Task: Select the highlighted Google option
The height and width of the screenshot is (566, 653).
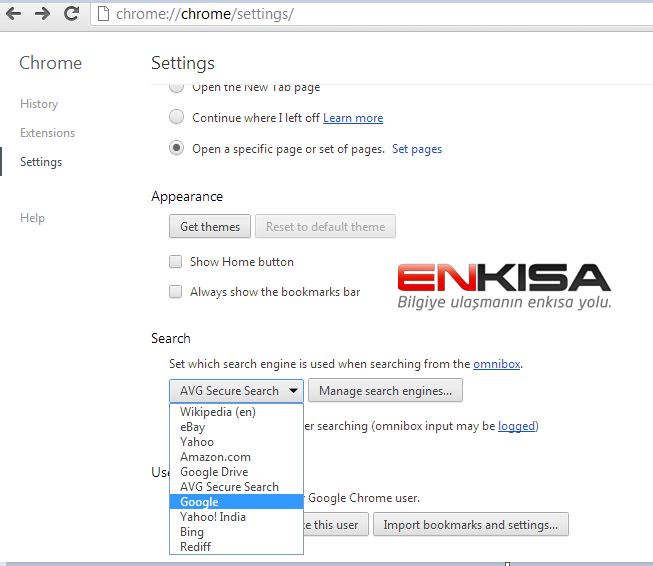Action: point(236,502)
